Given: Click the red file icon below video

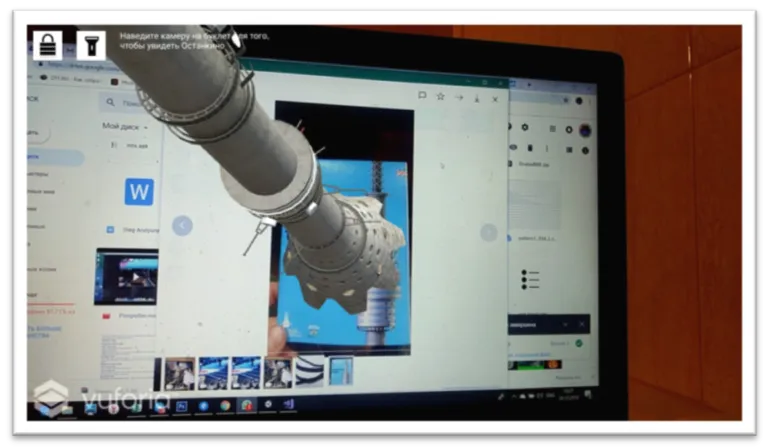Looking at the screenshot, I should (x=106, y=317).
